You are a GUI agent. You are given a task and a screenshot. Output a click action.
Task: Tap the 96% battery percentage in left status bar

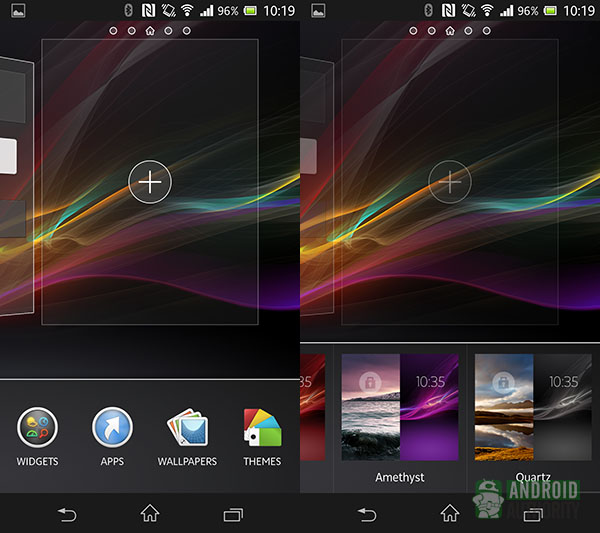point(228,10)
